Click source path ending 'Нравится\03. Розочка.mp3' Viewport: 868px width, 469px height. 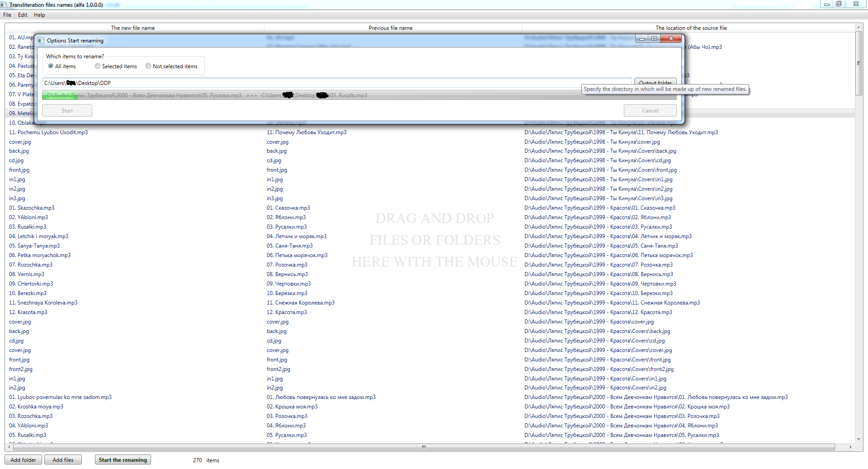pos(622,416)
